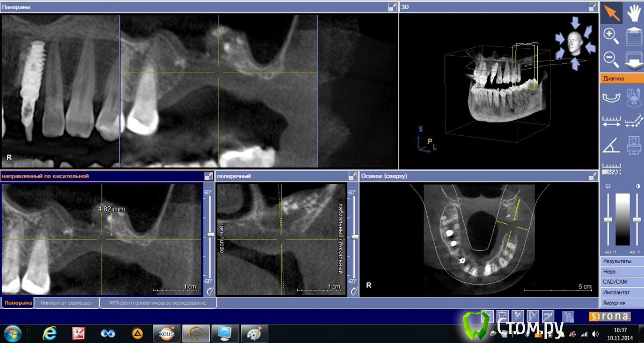The image size is (644, 343).
Task: Activate the hand pan tool
Action: coord(633,12)
